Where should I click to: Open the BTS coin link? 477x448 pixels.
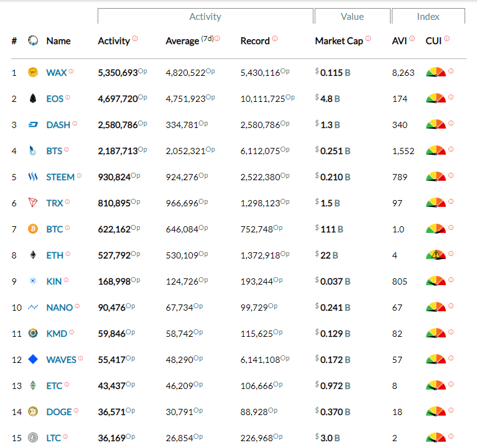[54, 151]
